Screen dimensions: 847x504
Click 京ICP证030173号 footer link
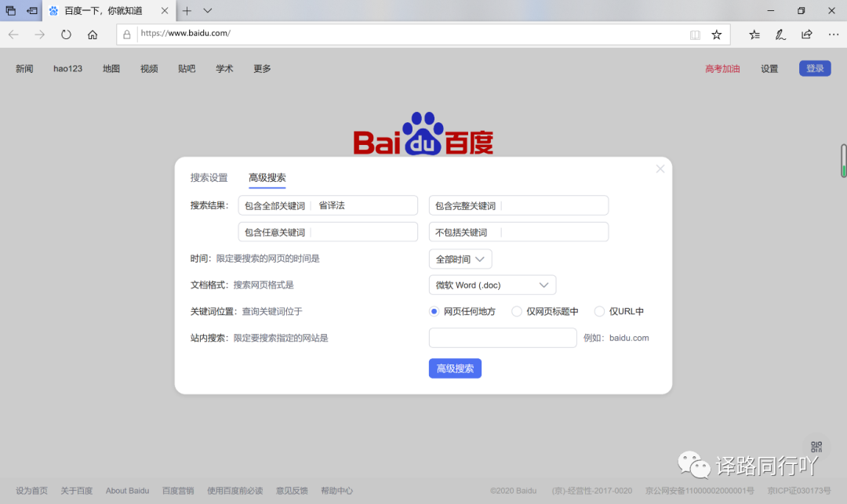799,491
